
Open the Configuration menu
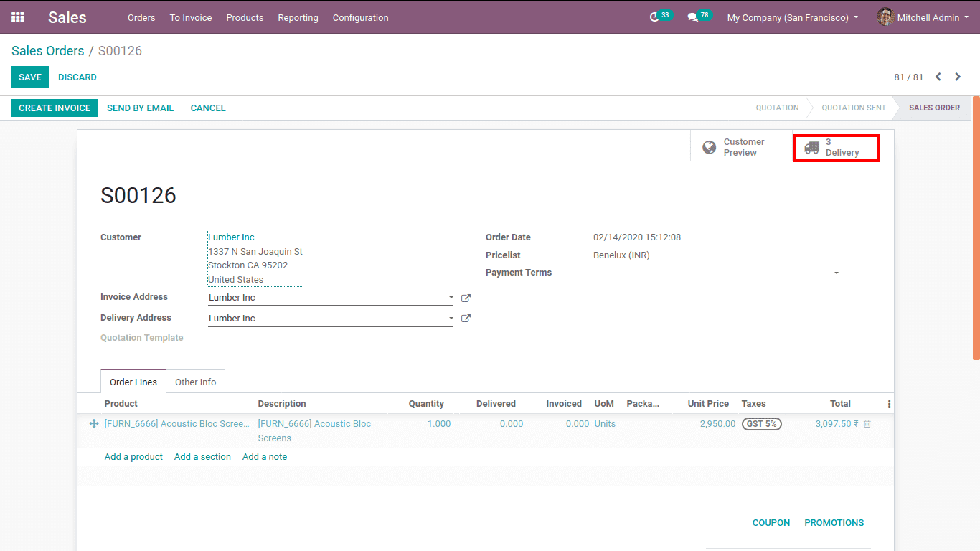point(361,17)
